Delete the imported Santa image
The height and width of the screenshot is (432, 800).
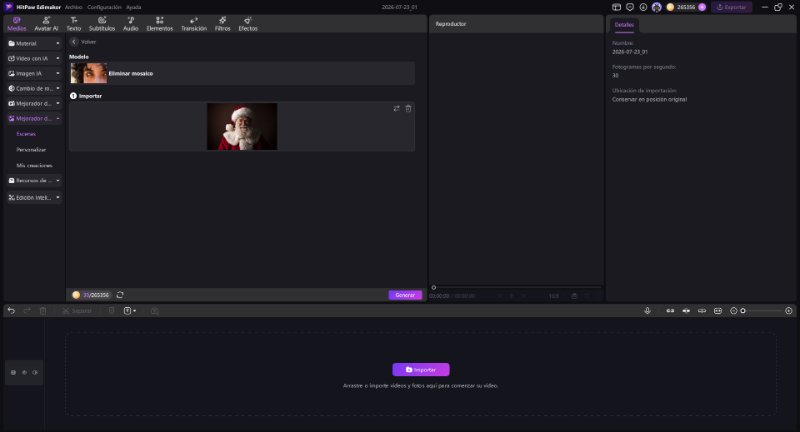tap(408, 109)
